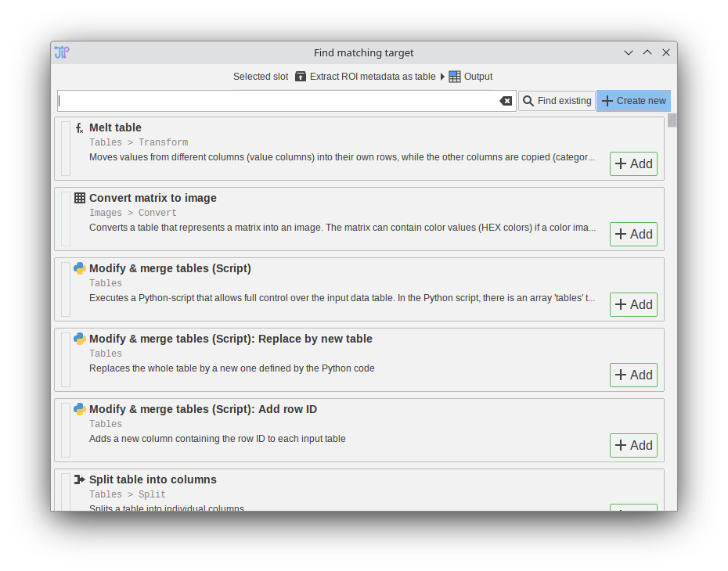Image resolution: width=728 pixels, height=571 pixels.
Task: Switch to Create new mode
Action: pyautogui.click(x=633, y=101)
